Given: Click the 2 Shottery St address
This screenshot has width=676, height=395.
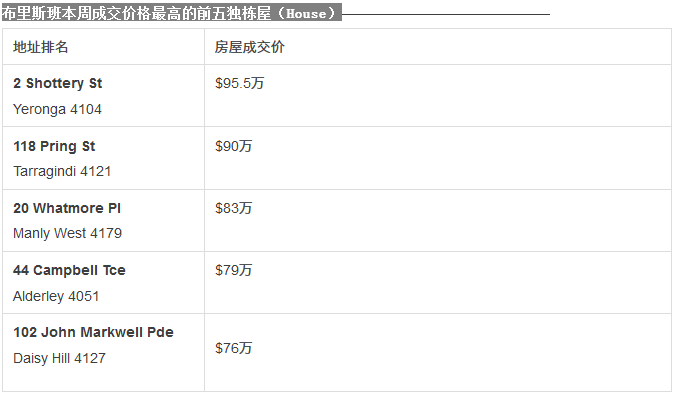Looking at the screenshot, I should click(x=57, y=83).
